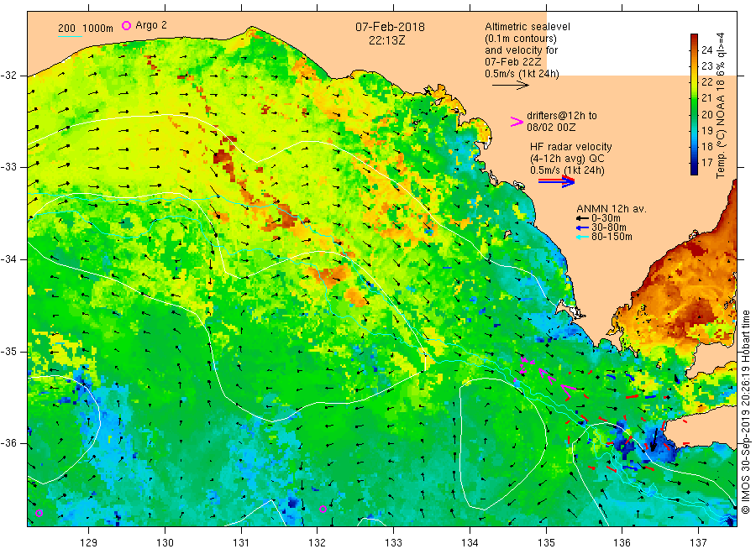Click the red-blue HF radar velocity legend arrow
Image resolution: width=756 pixels, height=554 pixels.
click(x=556, y=181)
